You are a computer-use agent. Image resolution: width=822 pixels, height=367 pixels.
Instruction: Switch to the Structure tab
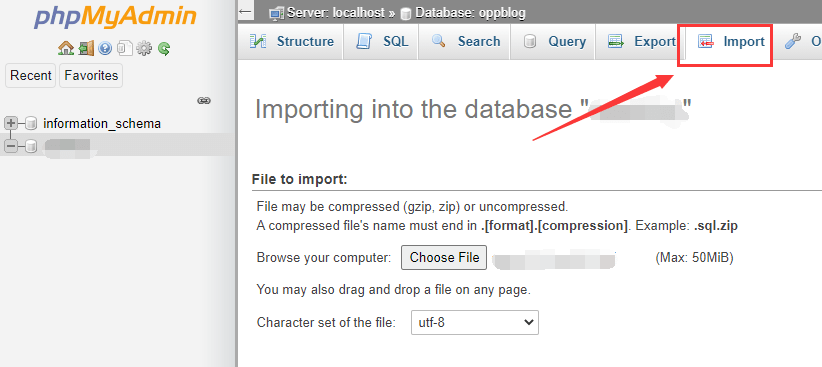[291, 41]
